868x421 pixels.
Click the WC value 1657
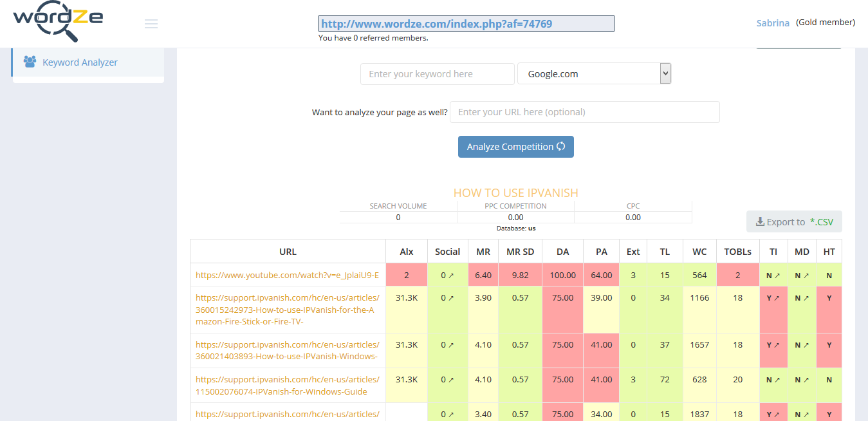tap(699, 345)
